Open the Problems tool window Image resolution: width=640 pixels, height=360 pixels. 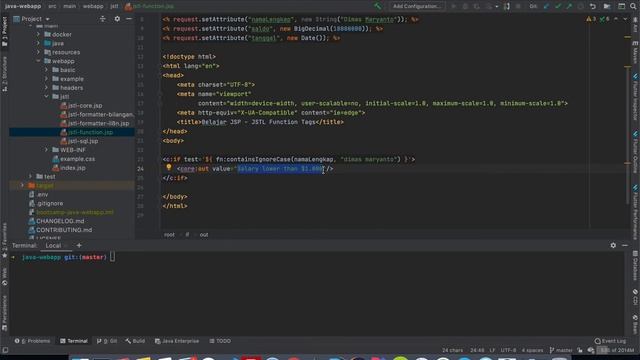32,341
